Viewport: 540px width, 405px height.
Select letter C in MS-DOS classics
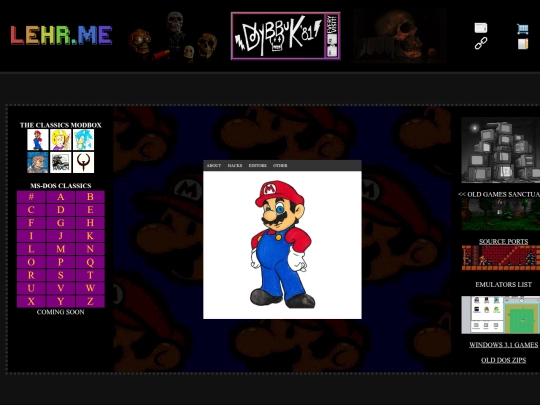pyautogui.click(x=31, y=210)
